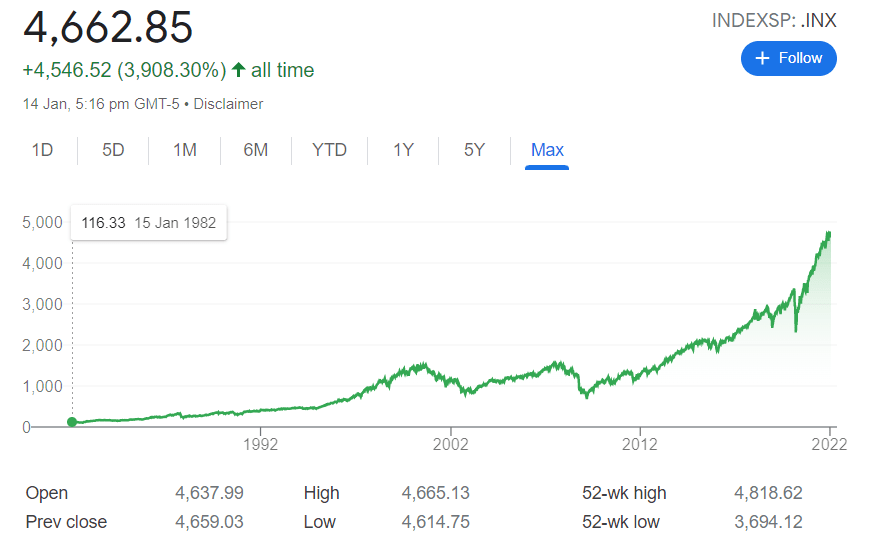The width and height of the screenshot is (876, 558).
Task: Click the 1992 label on the x-axis
Action: (x=260, y=445)
